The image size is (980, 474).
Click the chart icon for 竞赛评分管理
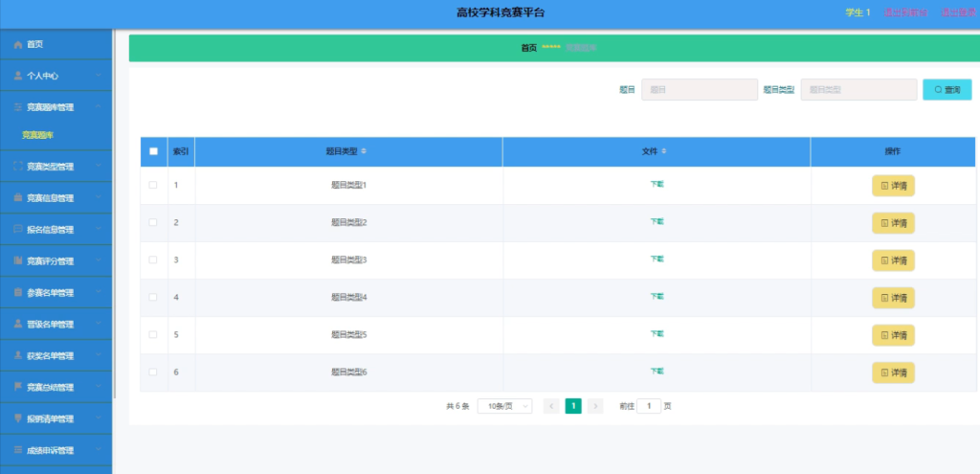18,260
